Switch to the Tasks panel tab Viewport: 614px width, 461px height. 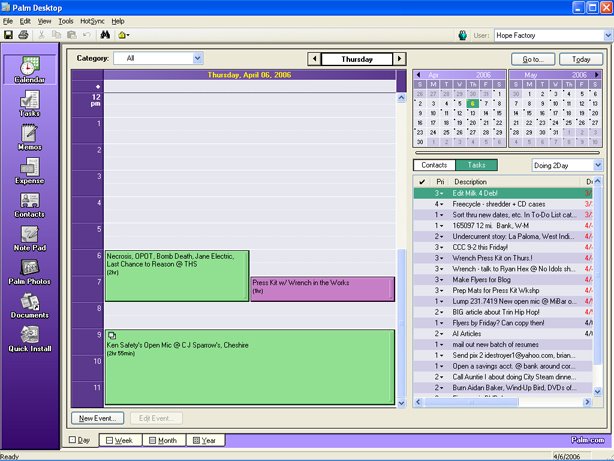(477, 165)
